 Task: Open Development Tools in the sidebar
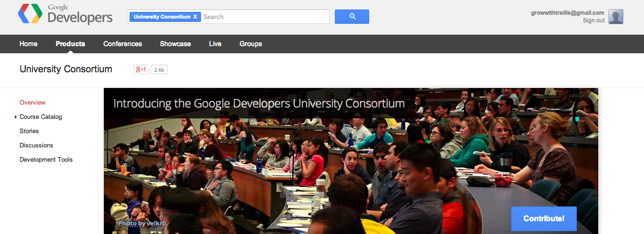46,159
